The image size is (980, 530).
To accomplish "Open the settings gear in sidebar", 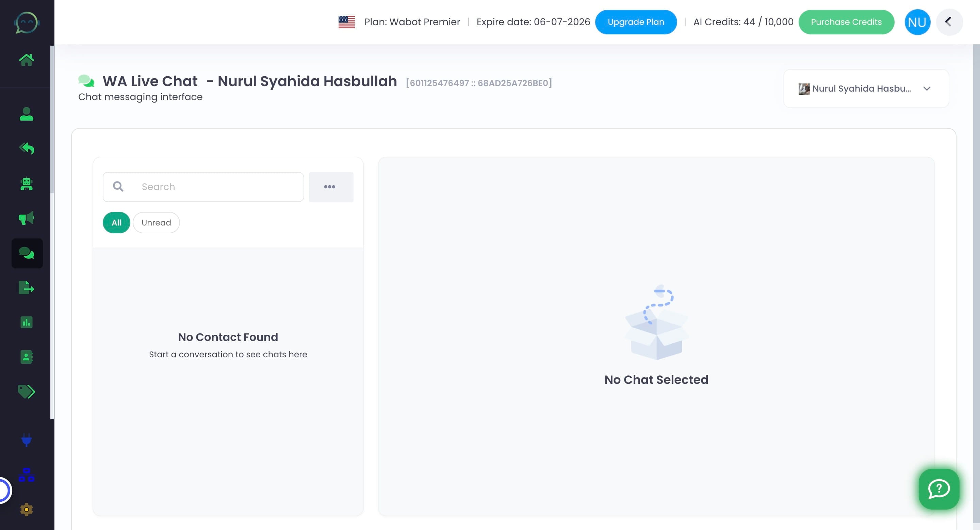I will pyautogui.click(x=26, y=510).
